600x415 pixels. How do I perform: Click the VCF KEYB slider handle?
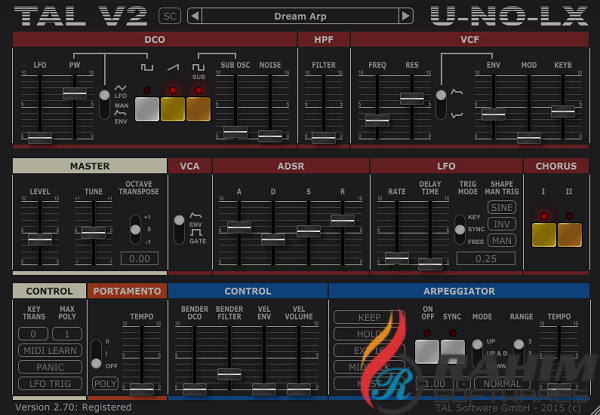(x=563, y=111)
